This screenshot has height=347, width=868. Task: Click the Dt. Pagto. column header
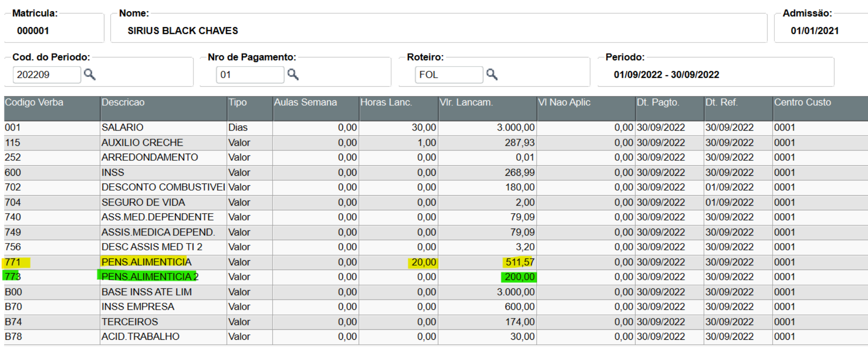[670, 108]
